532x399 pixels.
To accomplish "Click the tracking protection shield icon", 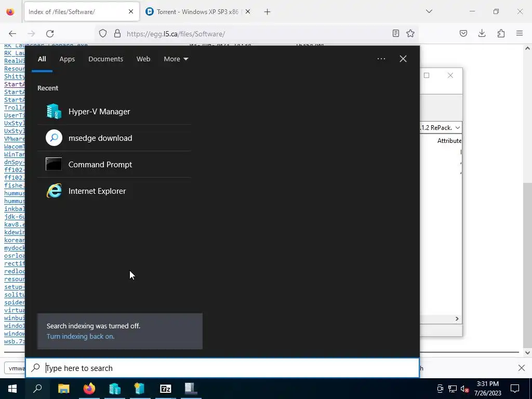I will [x=103, y=34].
